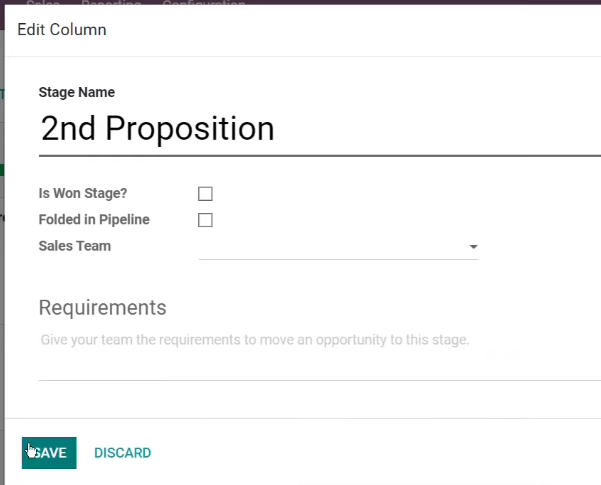Expand the Sales Team dropdown arrow
Screen dimensions: 601x485
pyautogui.click(x=473, y=247)
